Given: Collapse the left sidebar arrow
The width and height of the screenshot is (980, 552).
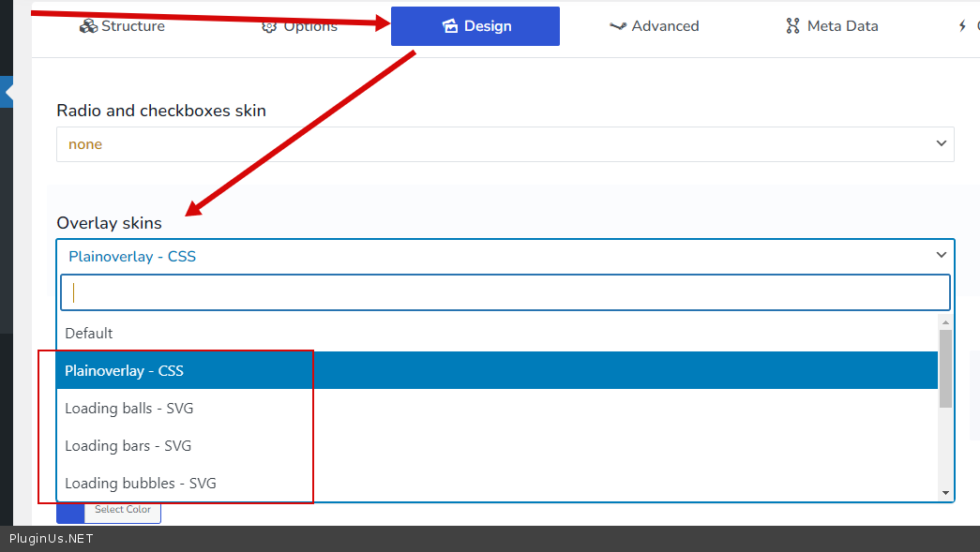Looking at the screenshot, I should pyautogui.click(x=8, y=93).
